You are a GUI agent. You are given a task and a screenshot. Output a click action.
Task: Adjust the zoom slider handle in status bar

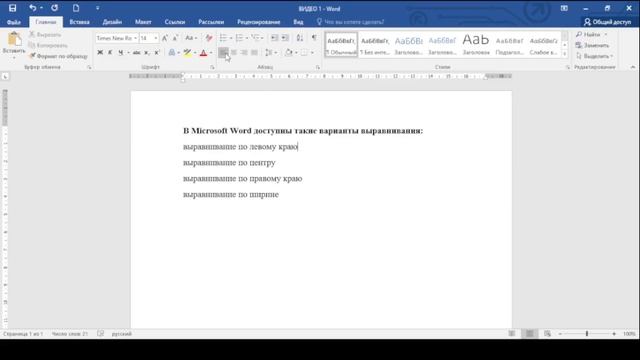coord(587,334)
